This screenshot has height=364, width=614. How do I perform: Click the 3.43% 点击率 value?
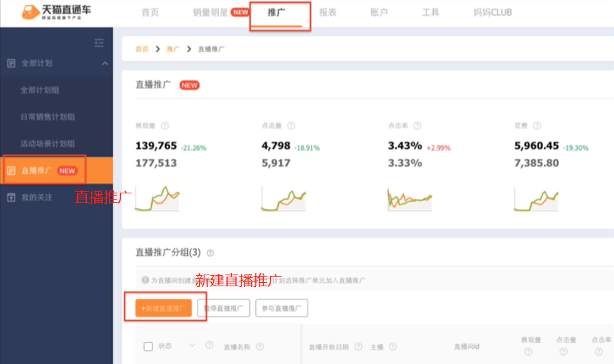pyautogui.click(x=405, y=146)
